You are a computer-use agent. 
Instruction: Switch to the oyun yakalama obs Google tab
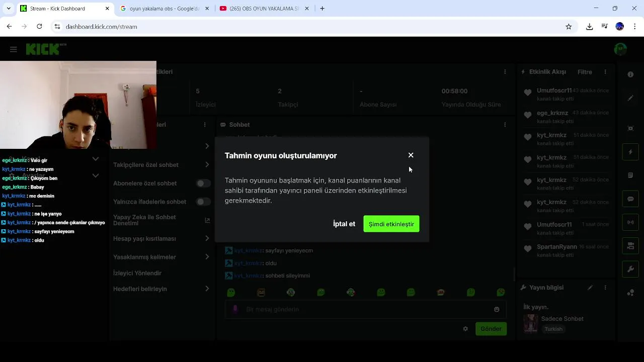pos(164,9)
